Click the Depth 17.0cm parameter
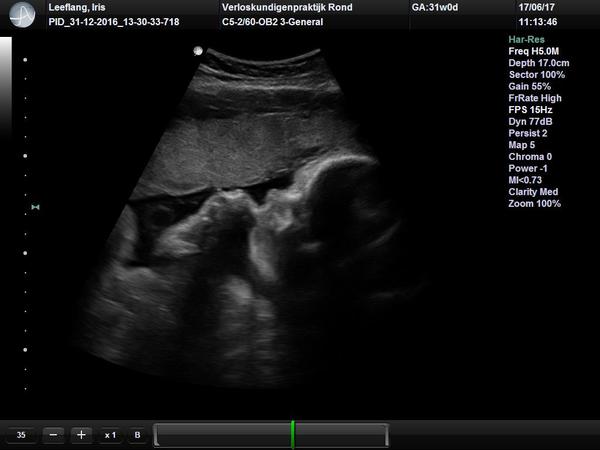600x450 pixels. pyautogui.click(x=541, y=63)
